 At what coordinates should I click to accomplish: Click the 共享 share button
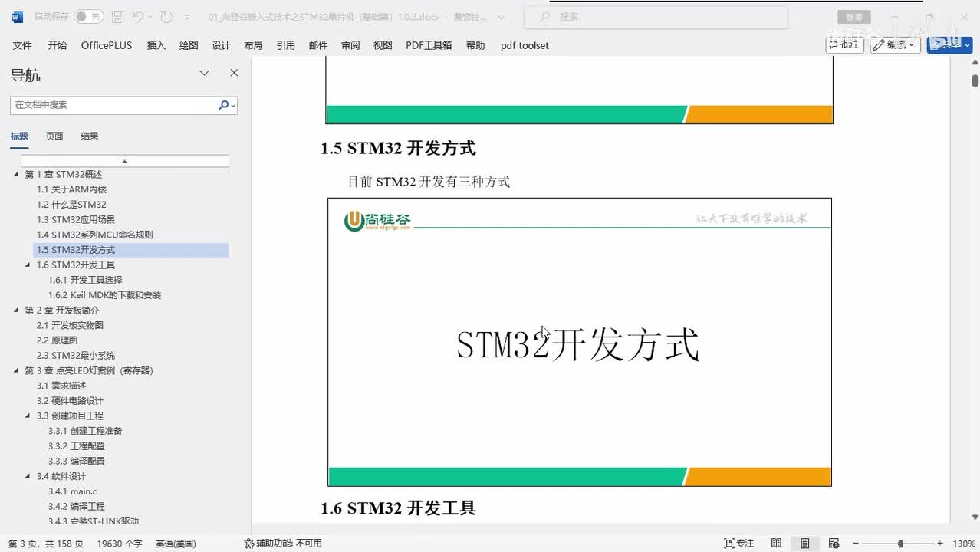tap(949, 44)
